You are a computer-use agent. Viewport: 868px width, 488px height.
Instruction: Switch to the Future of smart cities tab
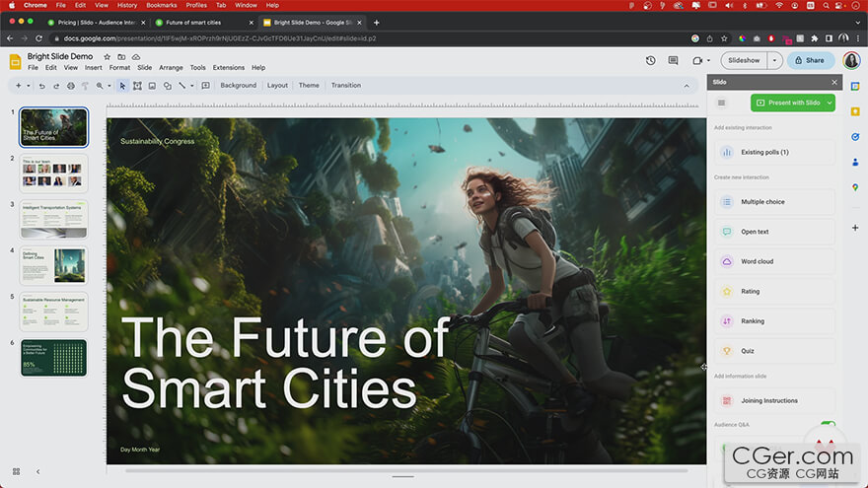tap(197, 22)
